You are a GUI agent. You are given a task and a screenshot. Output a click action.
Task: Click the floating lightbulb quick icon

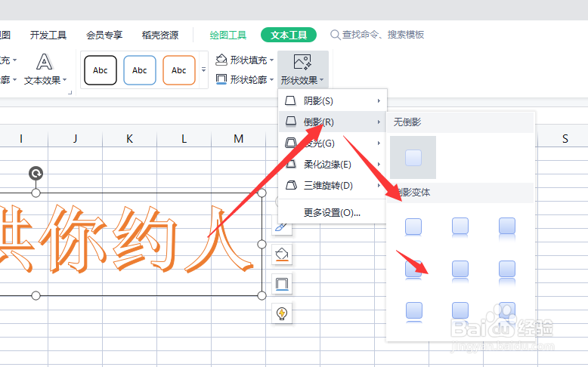(282, 313)
